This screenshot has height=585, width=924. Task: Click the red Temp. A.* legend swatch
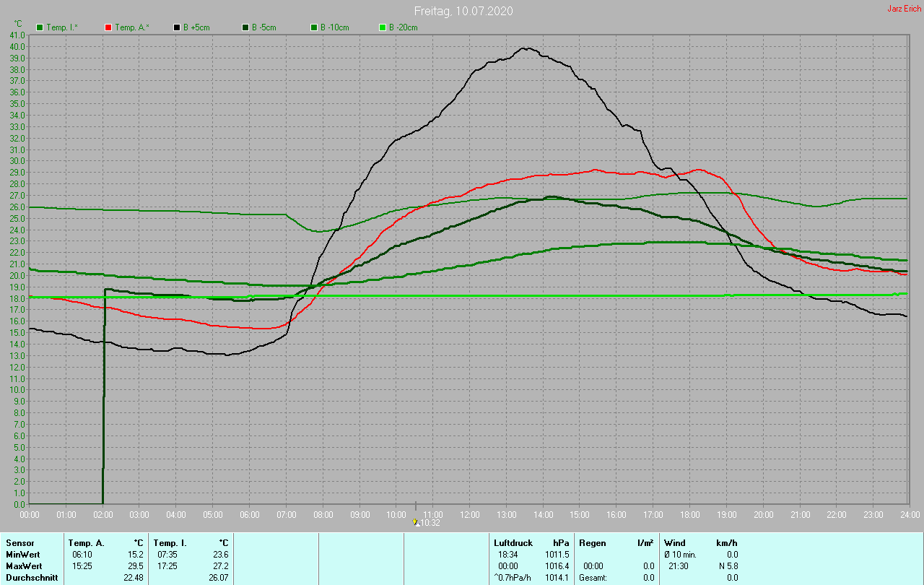(108, 27)
